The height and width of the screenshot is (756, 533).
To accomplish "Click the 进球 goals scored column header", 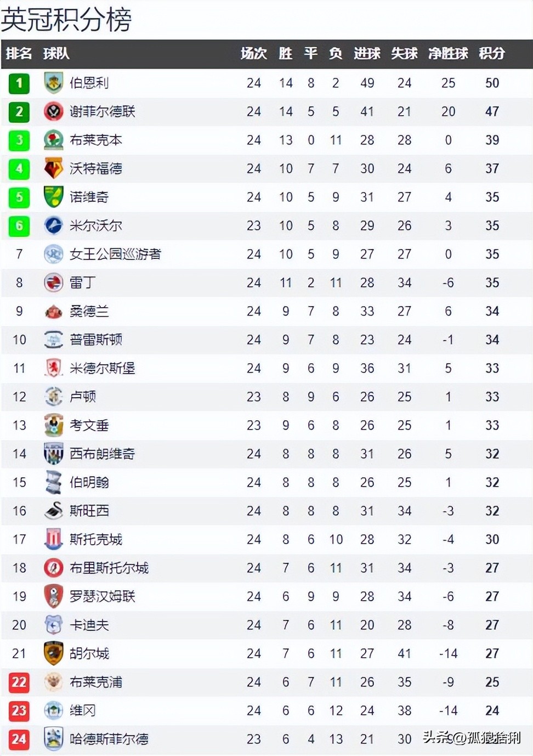I will [x=367, y=53].
